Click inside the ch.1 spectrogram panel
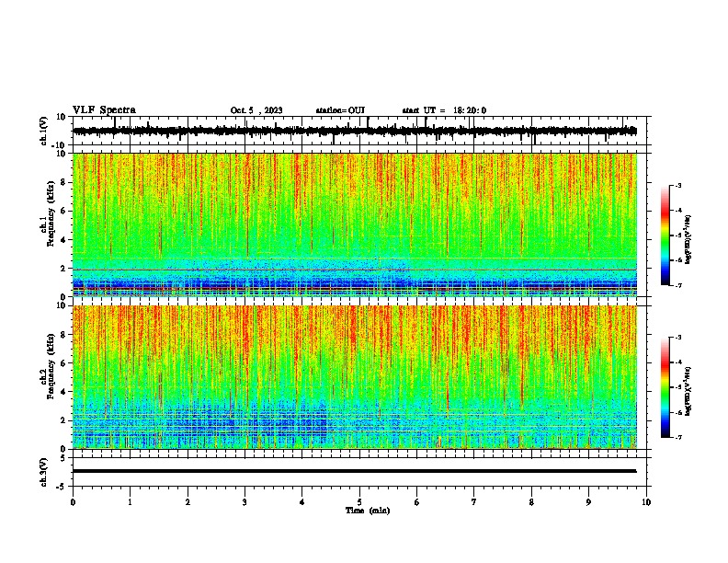Image resolution: width=728 pixels, height=563 pixels. point(355,224)
